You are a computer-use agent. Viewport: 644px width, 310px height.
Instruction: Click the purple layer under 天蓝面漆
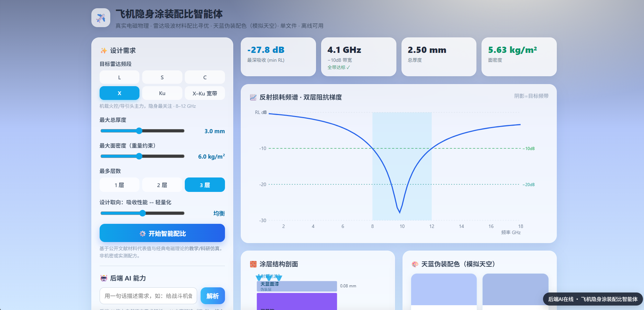297,301
